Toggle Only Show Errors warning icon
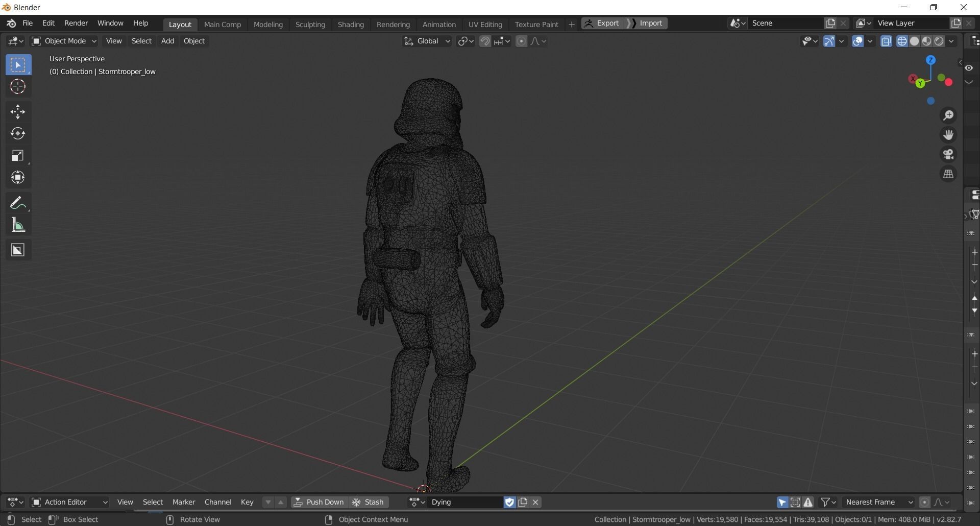980x526 pixels. (x=808, y=503)
